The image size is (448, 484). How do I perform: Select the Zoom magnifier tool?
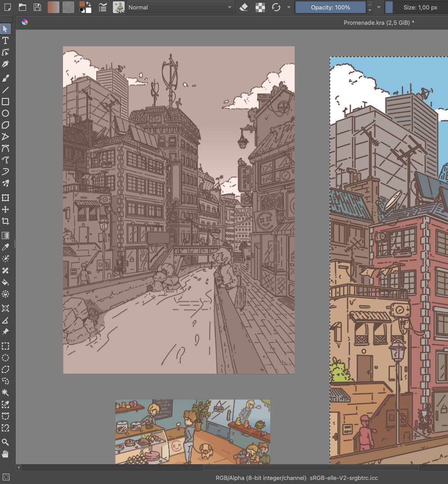(x=5, y=442)
